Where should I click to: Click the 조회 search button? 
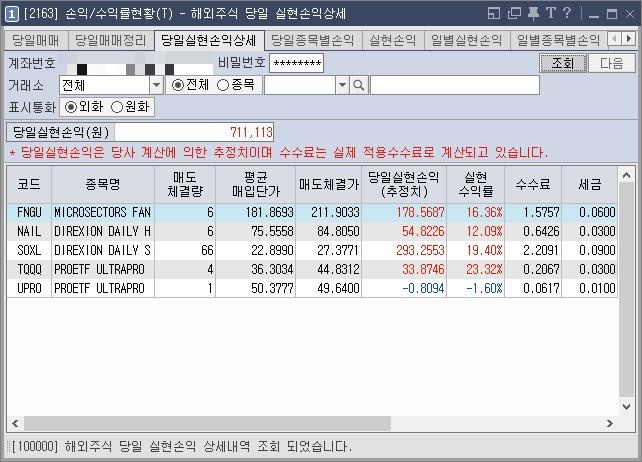563,63
